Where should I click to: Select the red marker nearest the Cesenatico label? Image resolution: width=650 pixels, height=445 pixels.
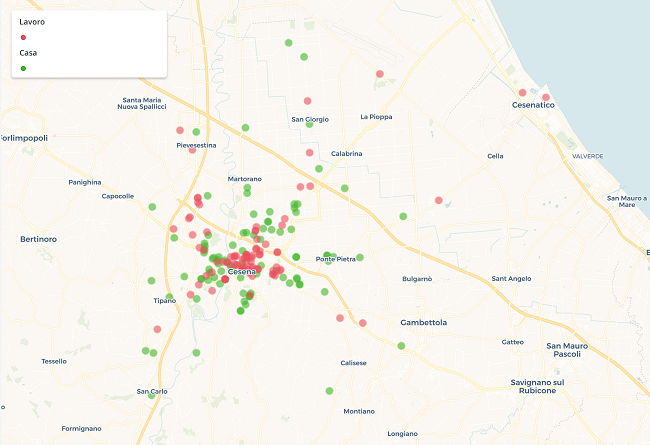click(x=523, y=93)
